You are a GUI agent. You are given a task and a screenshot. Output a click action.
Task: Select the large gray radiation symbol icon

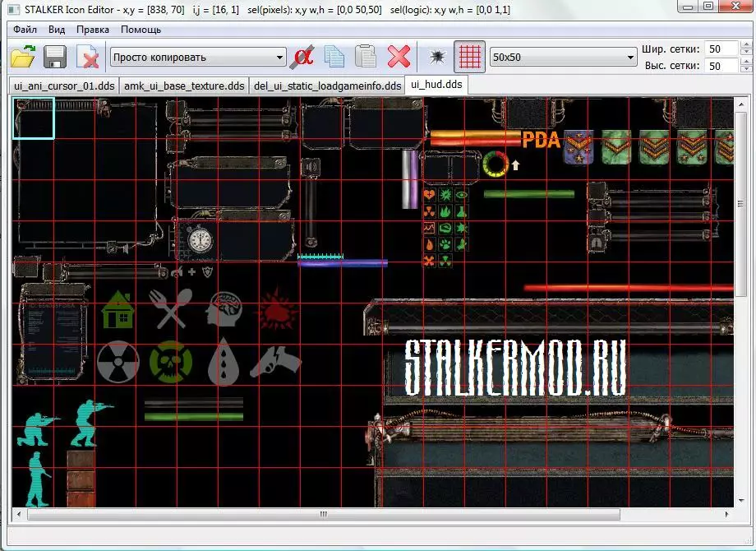118,362
